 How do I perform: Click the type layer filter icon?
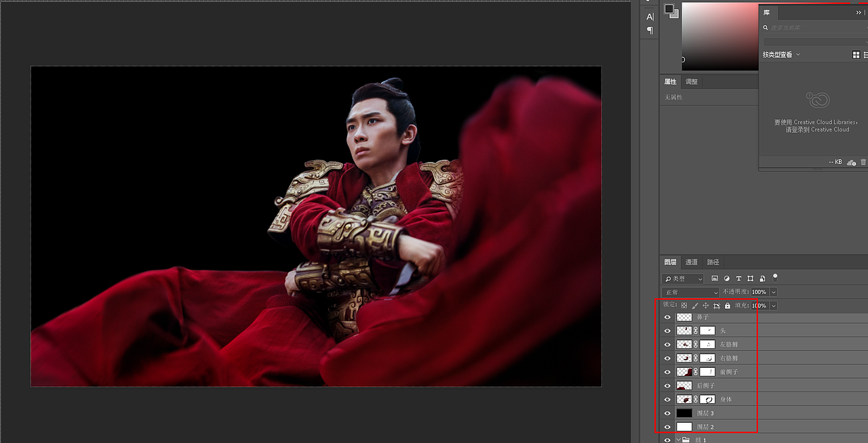tap(738, 278)
